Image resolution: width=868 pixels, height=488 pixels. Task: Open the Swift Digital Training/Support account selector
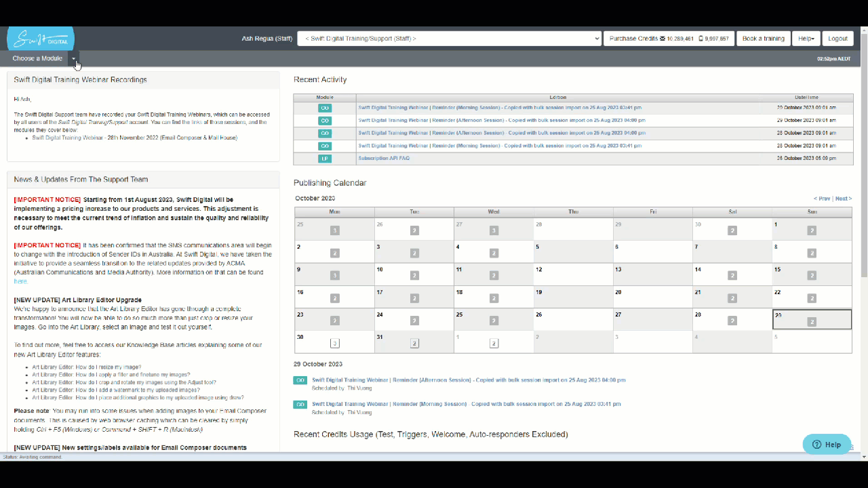[449, 39]
